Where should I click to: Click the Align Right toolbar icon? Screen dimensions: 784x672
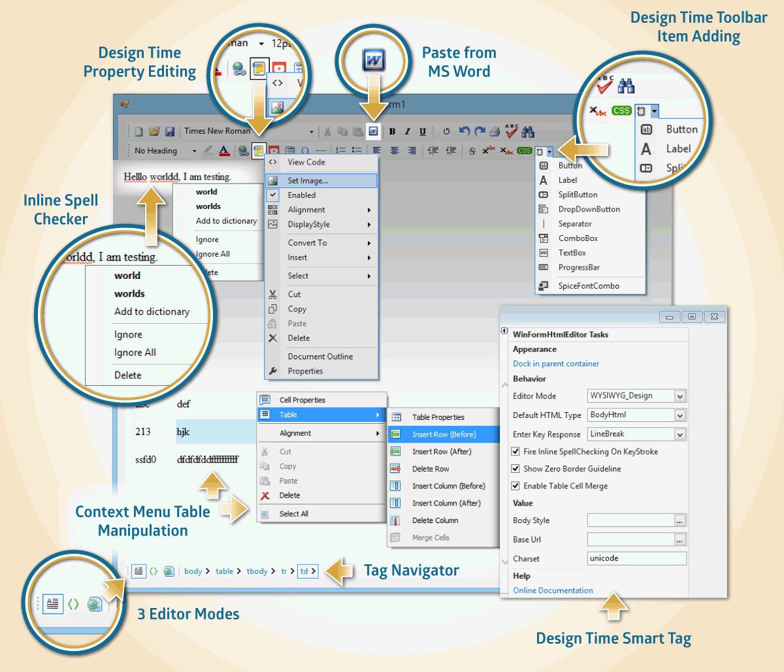click(412, 151)
